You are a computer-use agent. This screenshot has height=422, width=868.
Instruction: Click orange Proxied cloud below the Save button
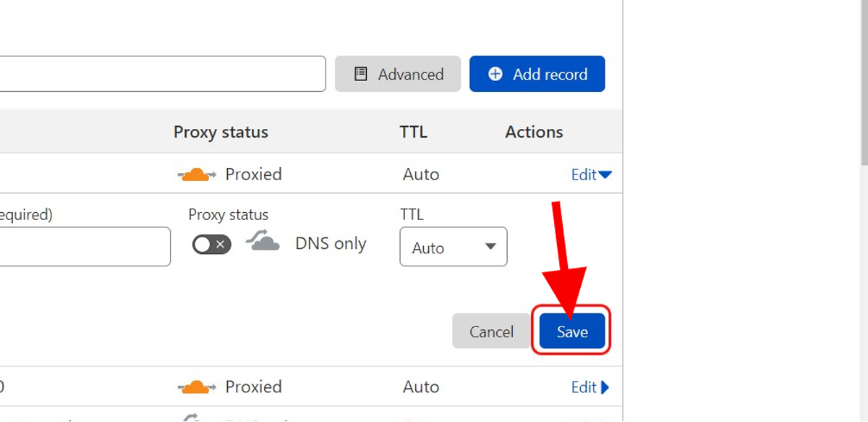pyautogui.click(x=196, y=387)
